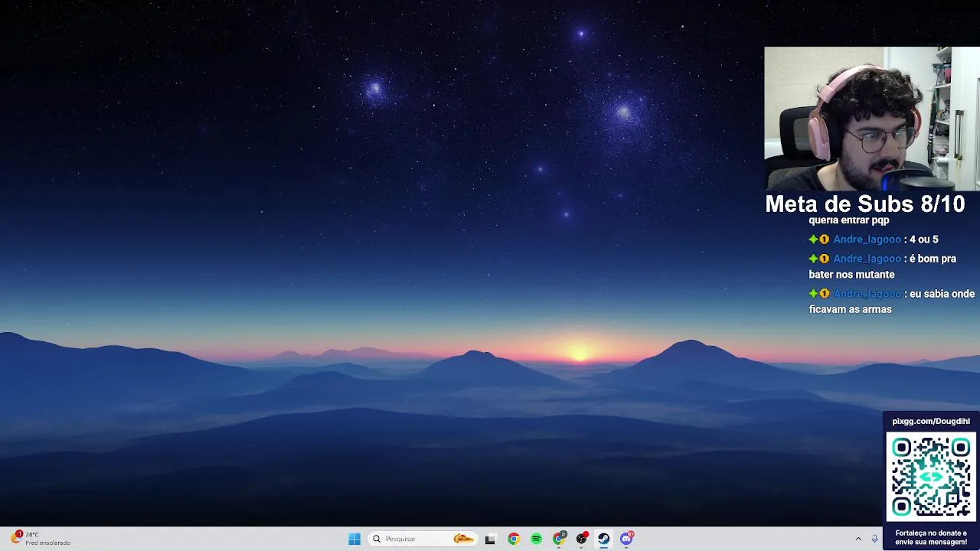Open the Windows Start menu

(354, 539)
